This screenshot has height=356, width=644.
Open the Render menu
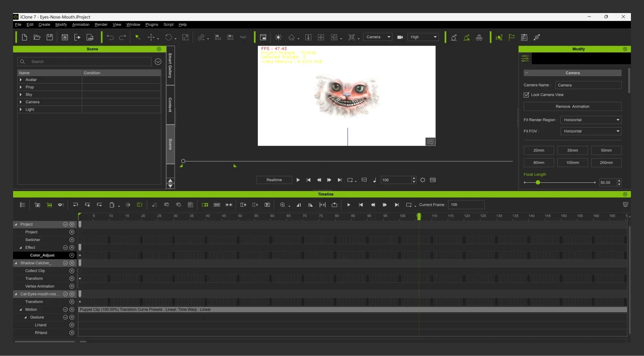101,24
